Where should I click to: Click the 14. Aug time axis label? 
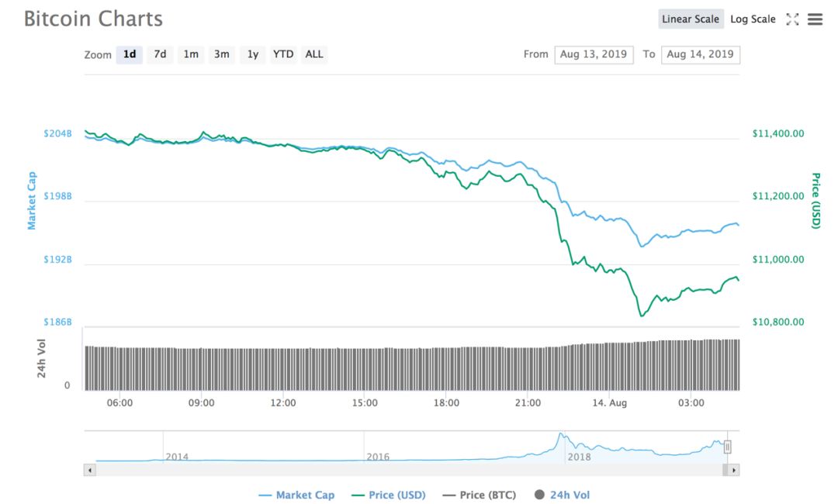point(610,402)
